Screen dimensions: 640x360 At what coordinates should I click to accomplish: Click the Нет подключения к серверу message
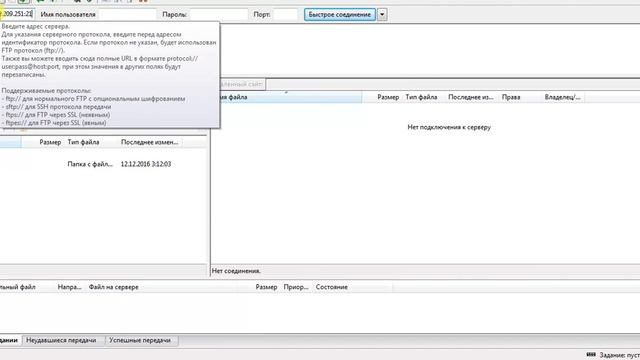[449, 127]
